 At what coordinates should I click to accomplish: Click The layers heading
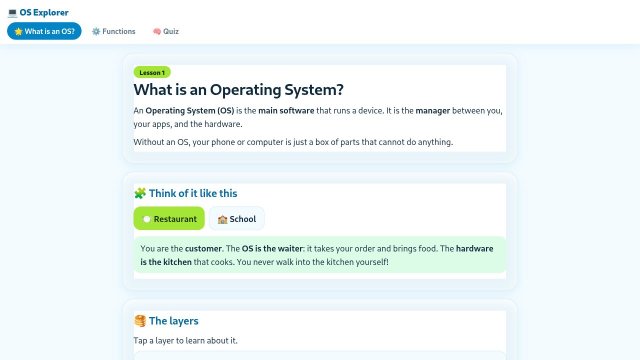pyautogui.click(x=173, y=321)
